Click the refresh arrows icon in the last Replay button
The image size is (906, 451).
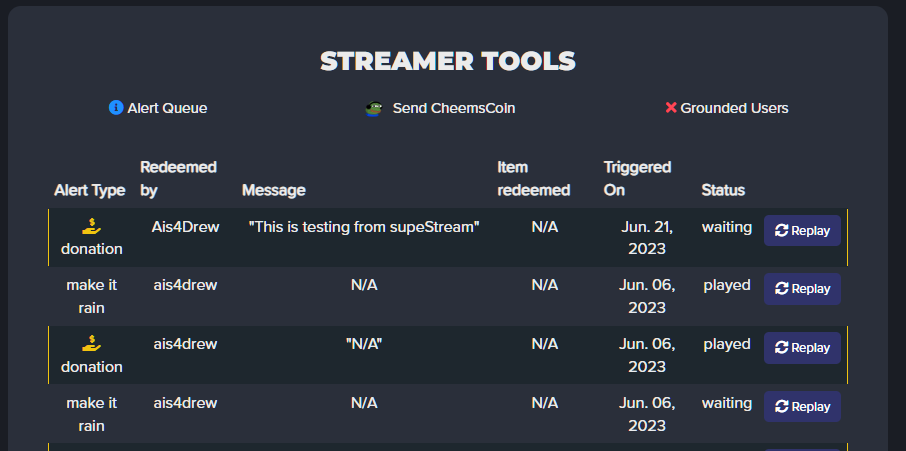click(x=781, y=407)
